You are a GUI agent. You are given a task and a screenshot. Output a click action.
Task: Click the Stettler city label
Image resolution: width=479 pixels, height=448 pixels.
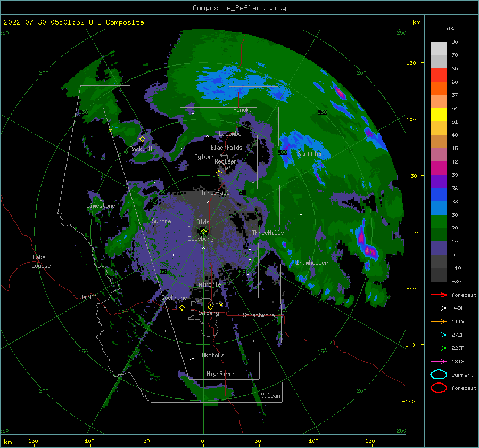tap(310, 154)
